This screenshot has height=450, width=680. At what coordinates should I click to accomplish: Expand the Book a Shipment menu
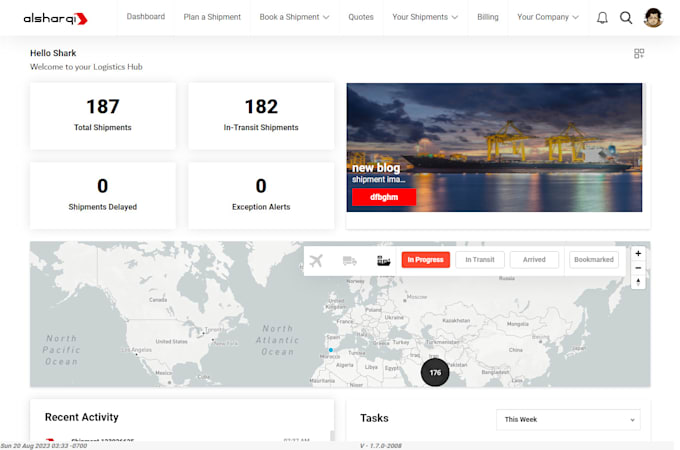click(x=294, y=17)
